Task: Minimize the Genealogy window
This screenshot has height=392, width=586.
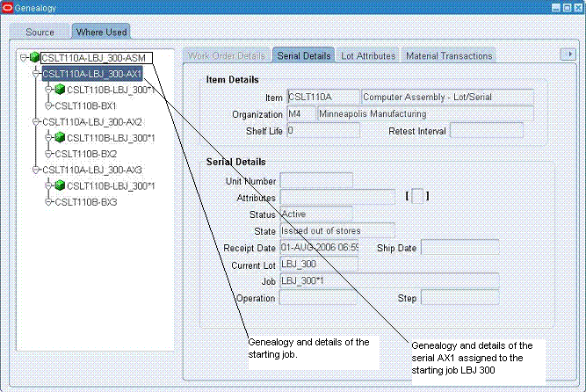Action: [556, 8]
